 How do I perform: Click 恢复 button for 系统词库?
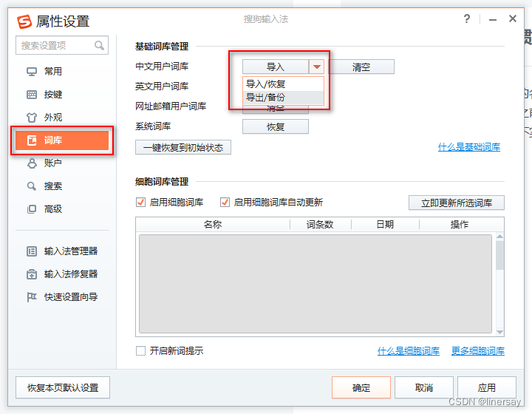coord(276,126)
